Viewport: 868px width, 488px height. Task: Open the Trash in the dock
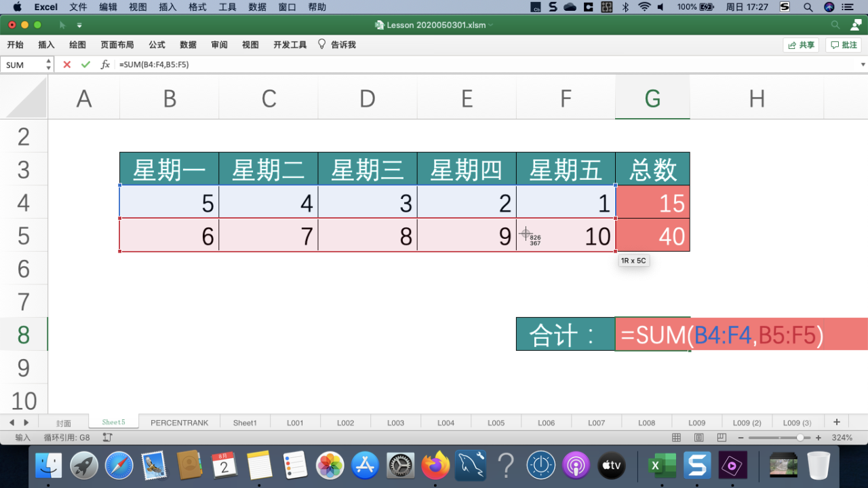818,465
